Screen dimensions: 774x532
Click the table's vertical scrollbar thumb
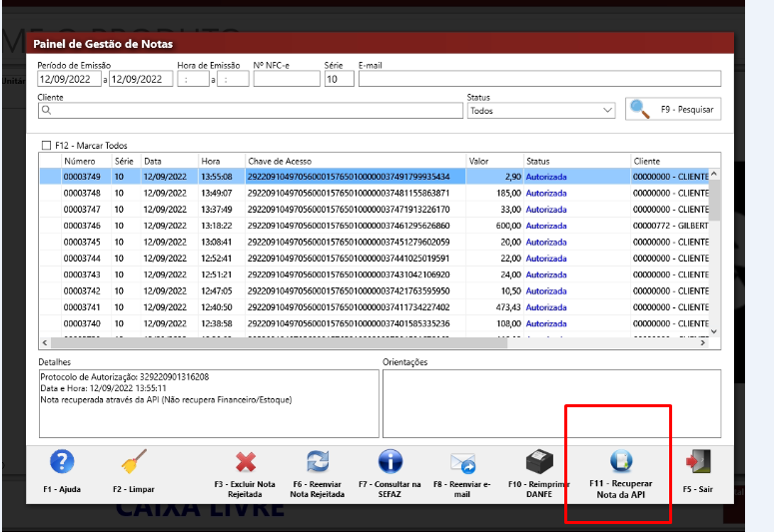click(x=714, y=201)
